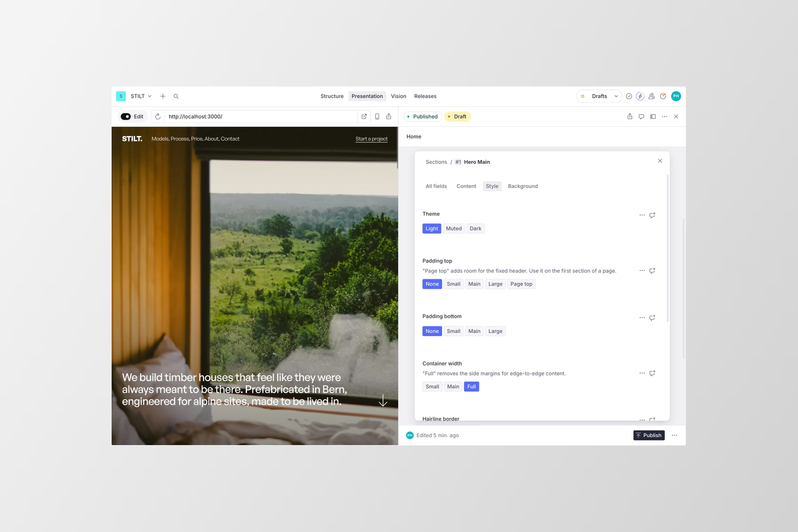Open the Vision tool tab
The width and height of the screenshot is (798, 532).
[x=399, y=96]
